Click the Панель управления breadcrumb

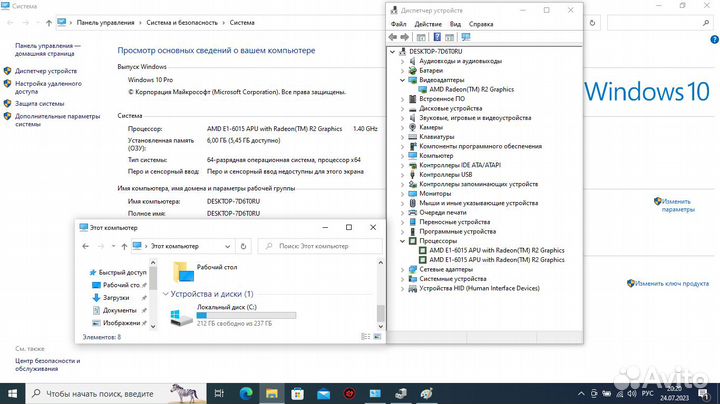[106, 22]
